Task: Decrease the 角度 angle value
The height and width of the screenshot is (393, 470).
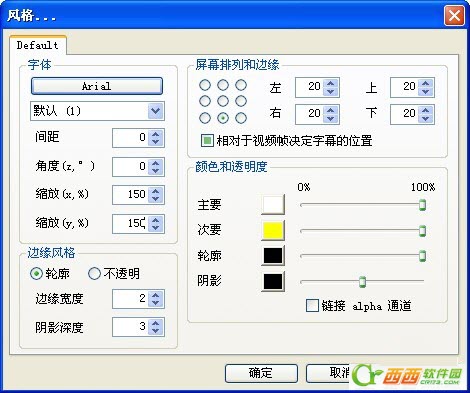Action: [x=156, y=171]
